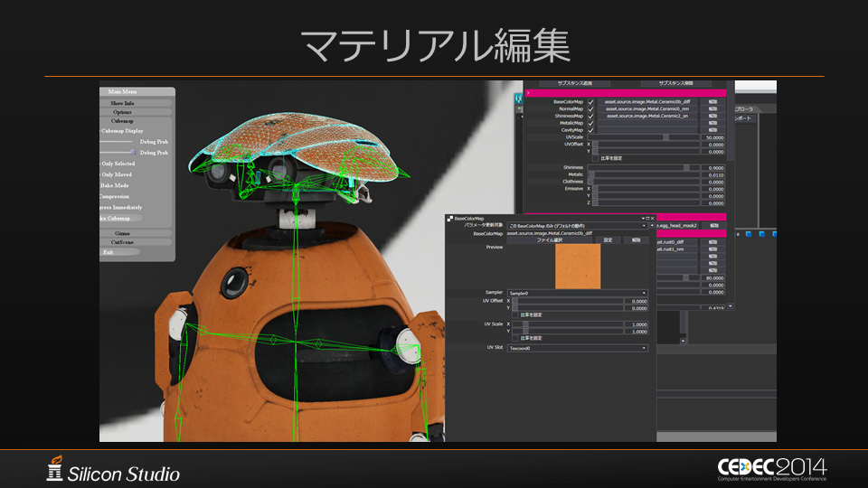Image resolution: width=868 pixels, height=488 pixels.
Task: Enable 比率を固定 under UVOffset in material panel
Action: click(x=596, y=158)
